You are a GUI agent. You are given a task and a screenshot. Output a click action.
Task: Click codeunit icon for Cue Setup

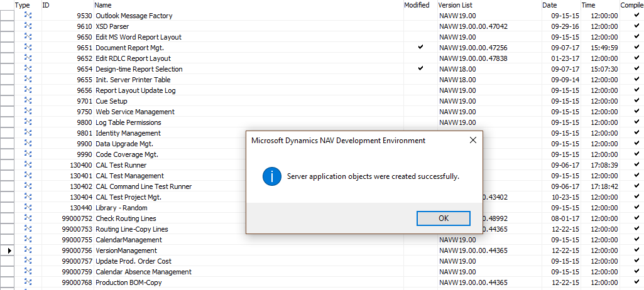tap(28, 101)
